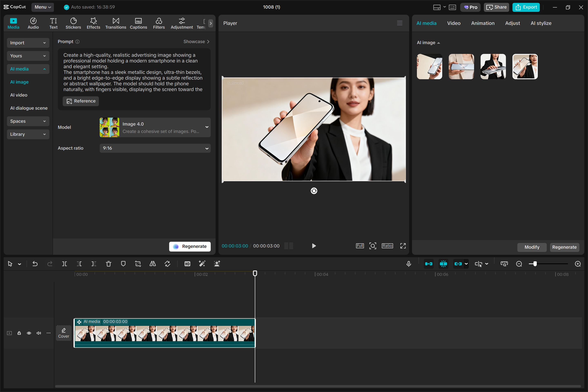Expand more top toolbar tabs arrow
This screenshot has width=588, height=392.
[211, 23]
